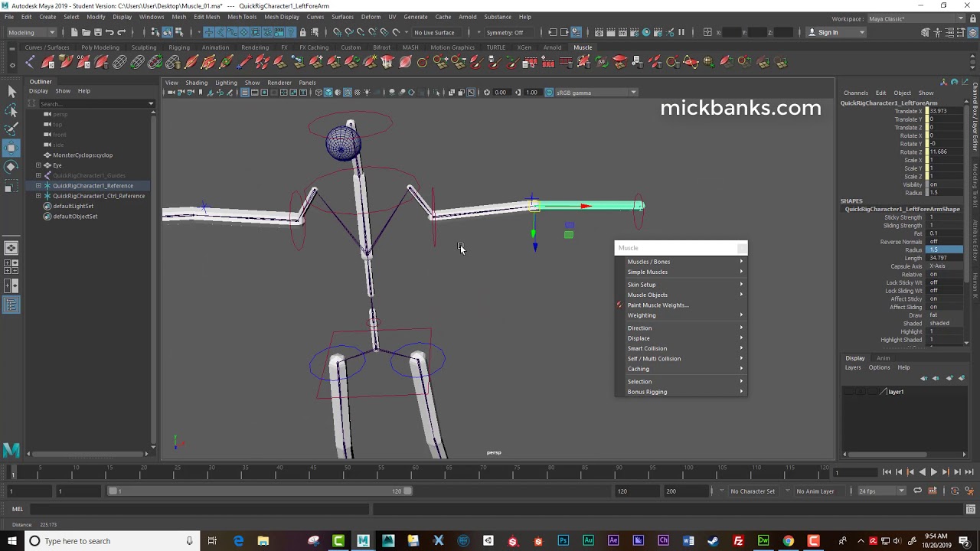Toggle snap to points icon
980x551 pixels.
361,32
